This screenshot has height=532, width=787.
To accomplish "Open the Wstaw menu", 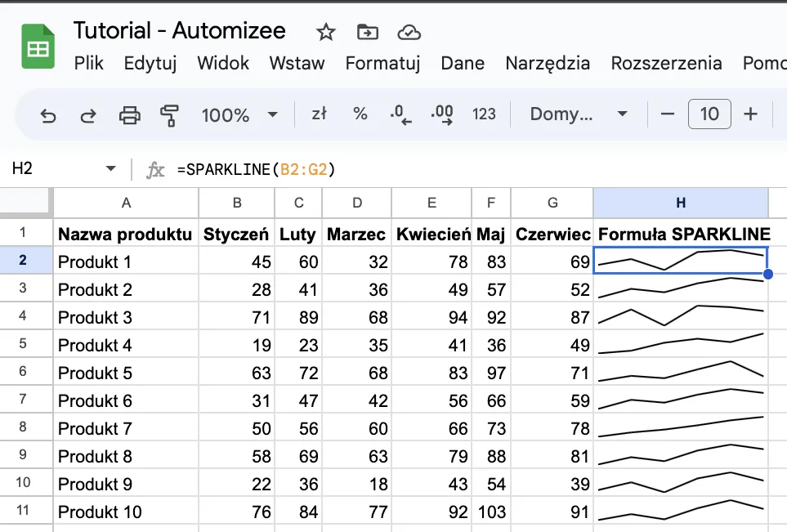I will click(x=297, y=63).
